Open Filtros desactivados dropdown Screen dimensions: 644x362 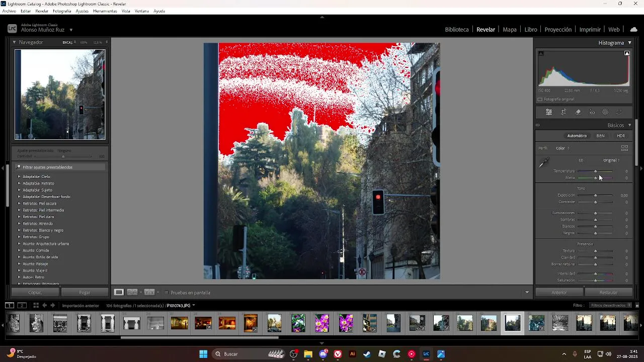click(x=611, y=305)
